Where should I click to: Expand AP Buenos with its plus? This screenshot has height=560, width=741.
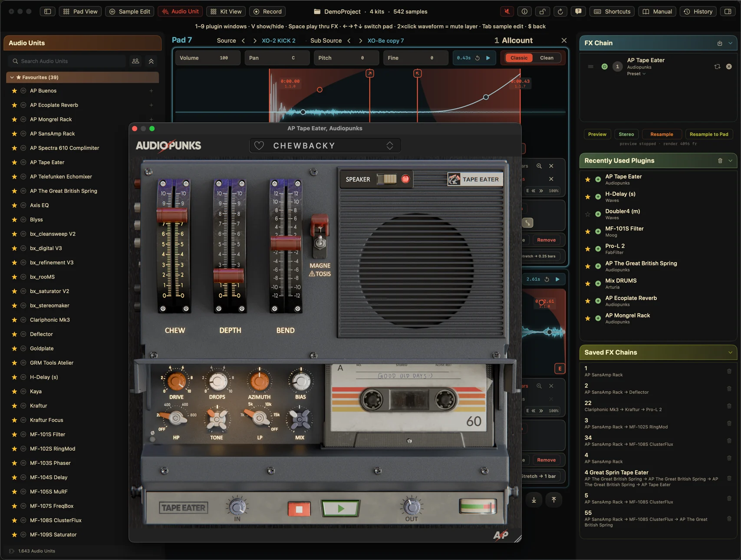pos(151,91)
